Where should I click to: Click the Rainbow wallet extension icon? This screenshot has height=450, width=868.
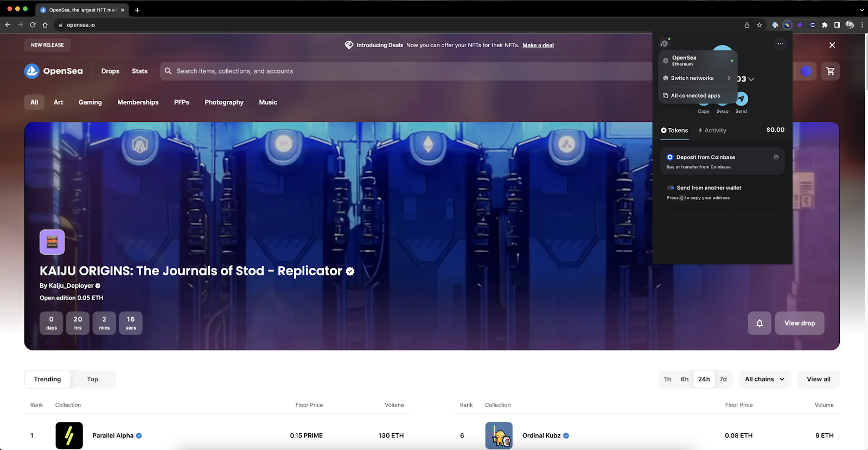pyautogui.click(x=787, y=25)
